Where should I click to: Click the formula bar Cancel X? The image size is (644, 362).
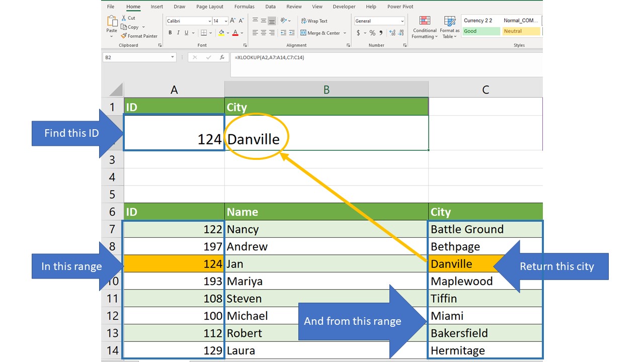click(x=195, y=57)
